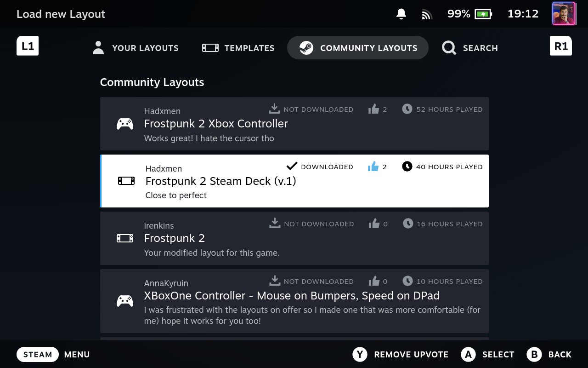
Task: Click author name irenkins
Action: point(159,226)
